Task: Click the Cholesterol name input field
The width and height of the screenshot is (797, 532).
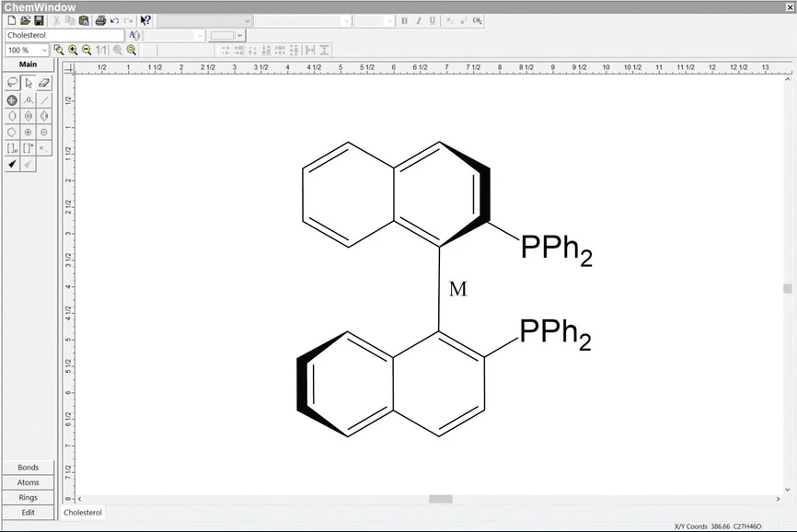Action: pos(63,34)
